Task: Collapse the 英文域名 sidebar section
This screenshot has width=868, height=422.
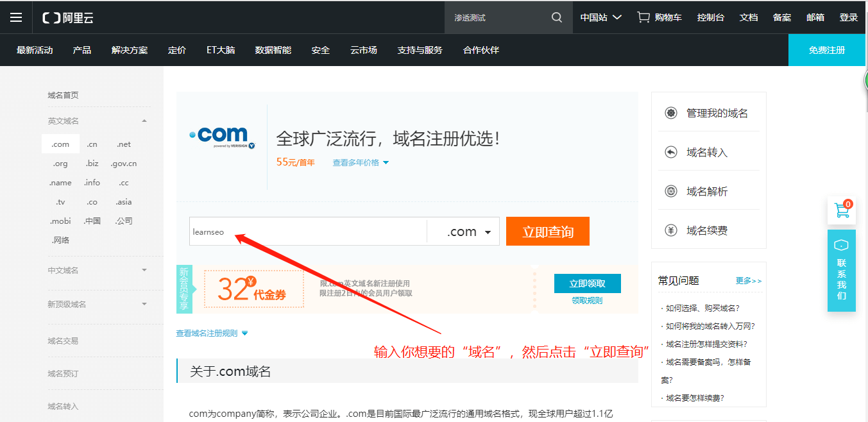Action: click(144, 121)
